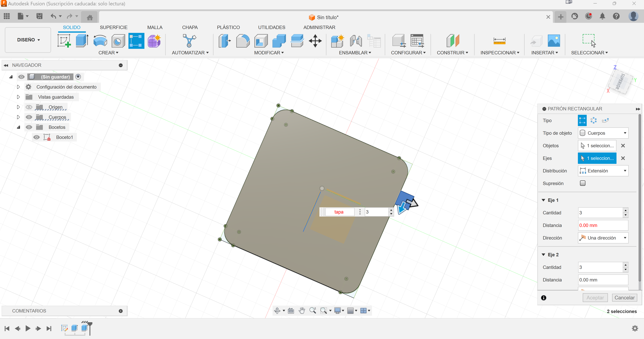Open the Dirección Una dirección dropdown

click(603, 238)
